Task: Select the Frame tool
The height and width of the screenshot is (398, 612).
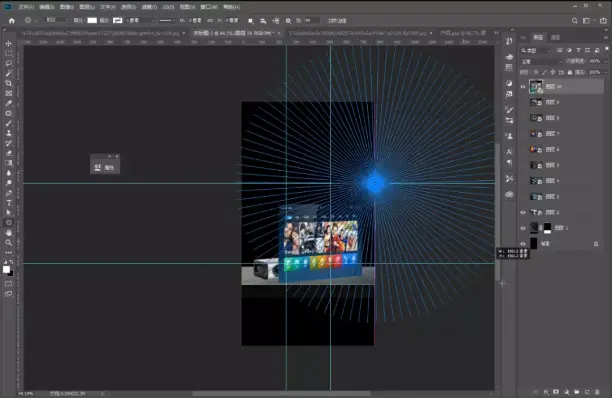Action: (x=9, y=93)
